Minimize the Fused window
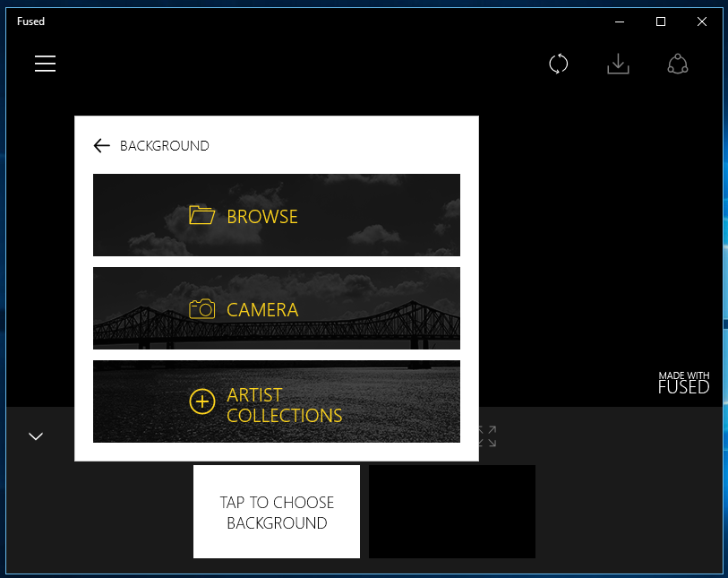Screen dimensions: 728x578 coord(619,22)
